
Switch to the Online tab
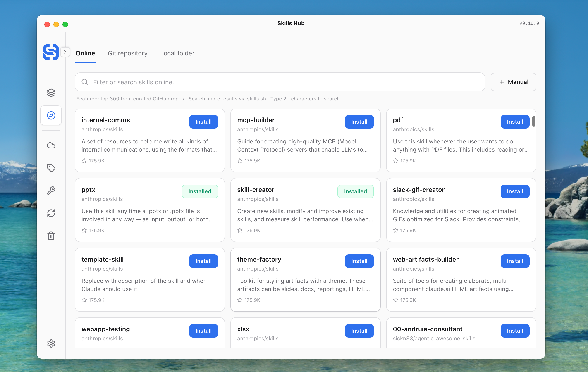click(85, 53)
